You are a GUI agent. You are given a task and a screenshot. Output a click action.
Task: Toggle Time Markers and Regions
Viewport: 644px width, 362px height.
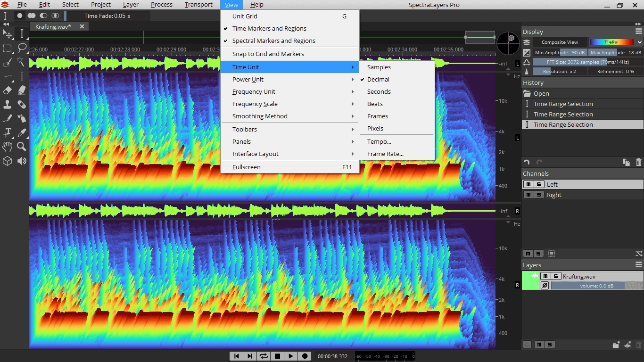[x=290, y=28]
